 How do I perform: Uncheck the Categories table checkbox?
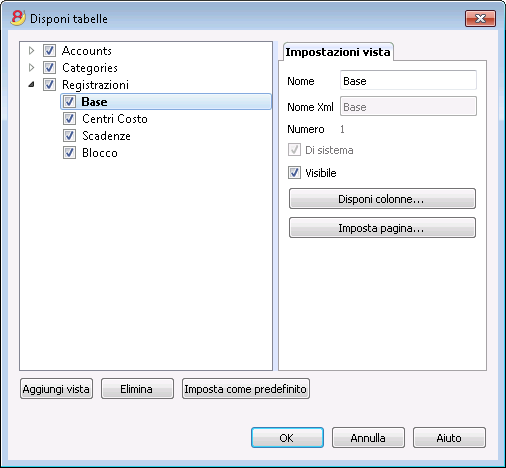click(x=49, y=68)
